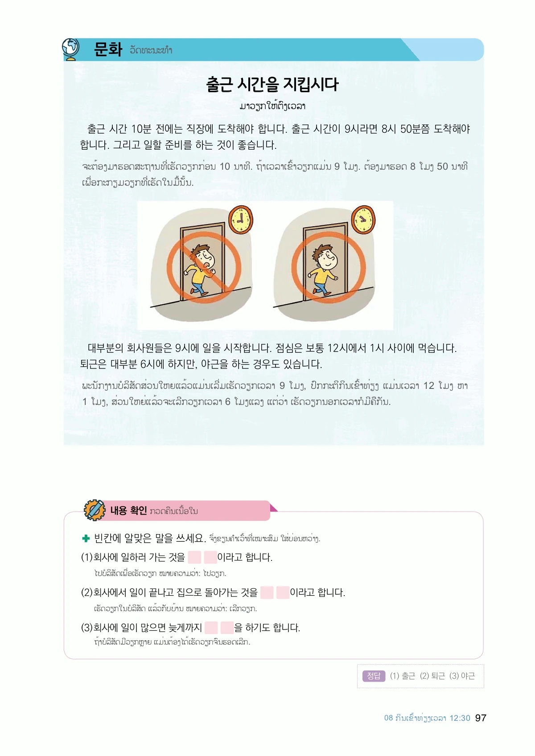Select first pink blank box in question (3)
This screenshot has height=756, width=535.
pyautogui.click(x=211, y=628)
